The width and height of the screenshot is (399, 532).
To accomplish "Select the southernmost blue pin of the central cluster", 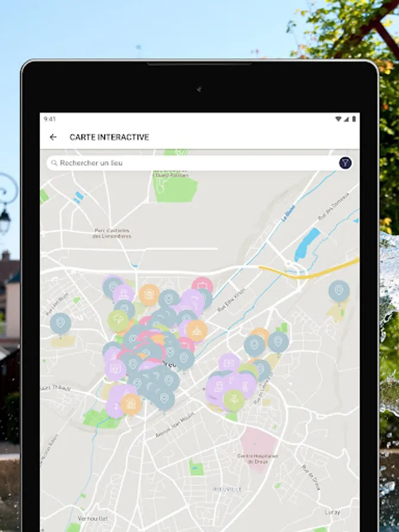I will (164, 399).
